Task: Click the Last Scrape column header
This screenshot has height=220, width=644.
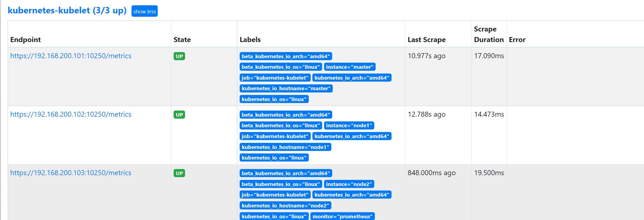Action: pos(427,40)
